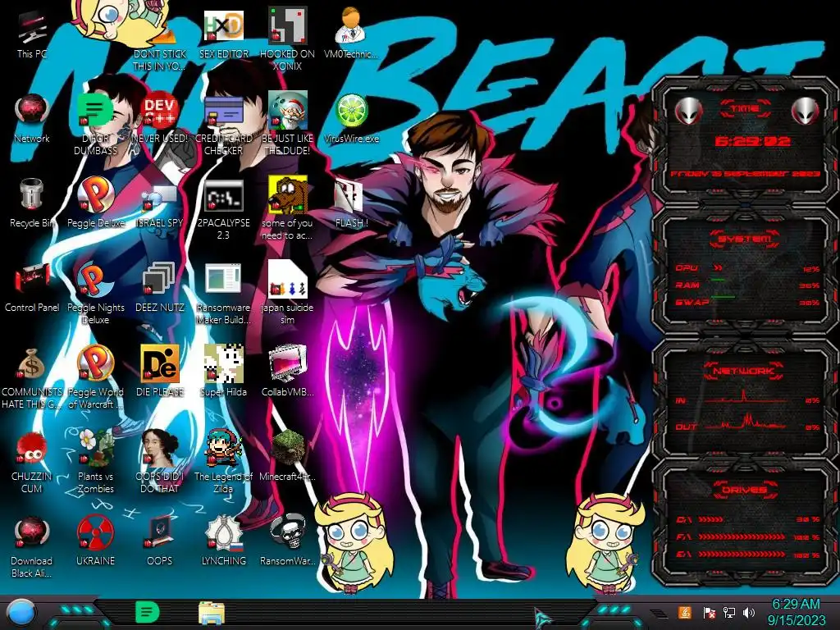Open the taskbar clock showing 6:29 AM

click(796, 612)
